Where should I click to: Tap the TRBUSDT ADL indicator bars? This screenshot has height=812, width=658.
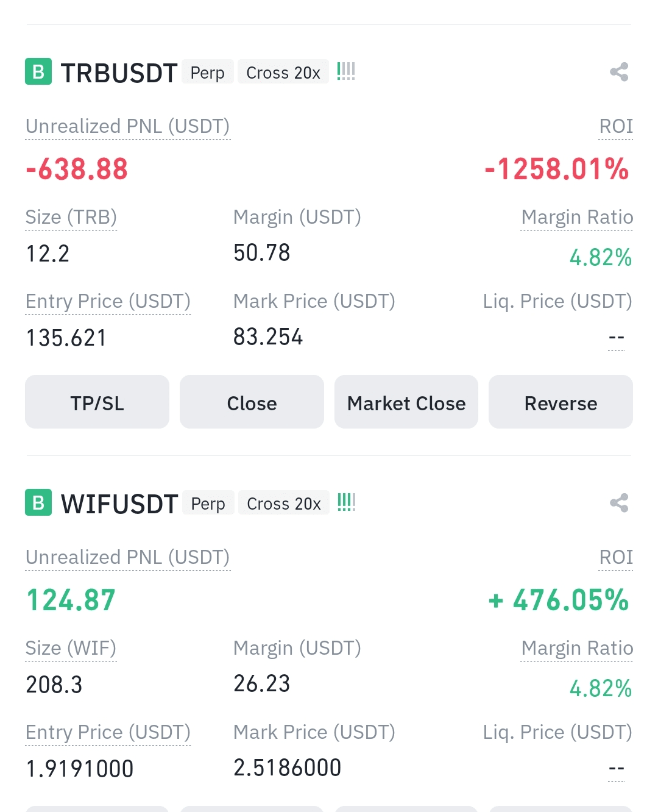point(346,71)
